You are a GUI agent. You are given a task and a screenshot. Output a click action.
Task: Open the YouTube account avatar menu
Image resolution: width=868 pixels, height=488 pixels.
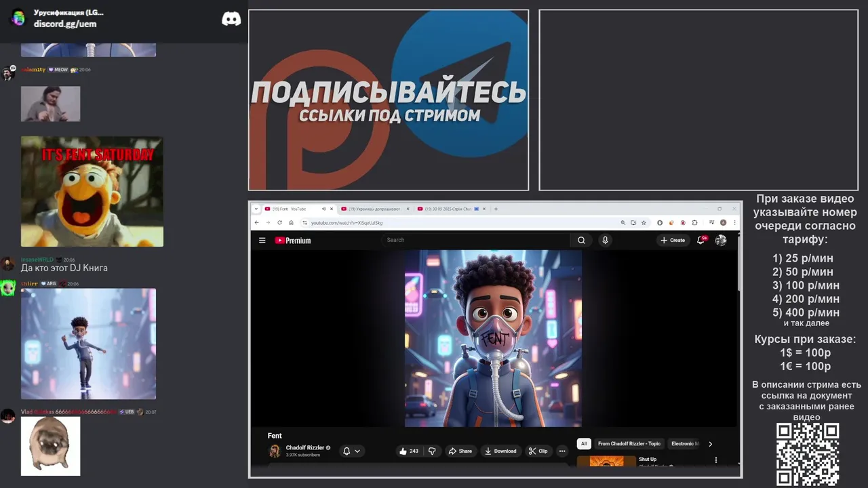pos(721,240)
